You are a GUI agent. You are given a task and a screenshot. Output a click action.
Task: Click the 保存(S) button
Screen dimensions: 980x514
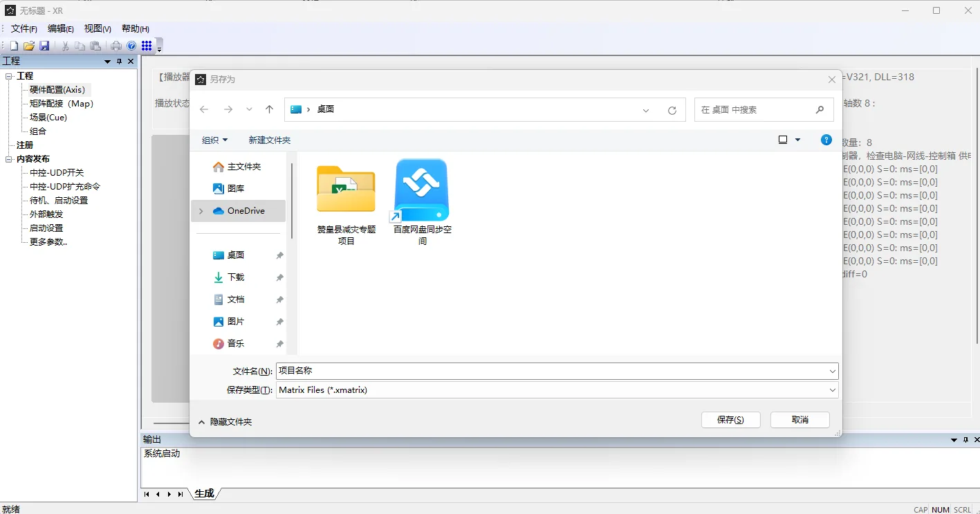(730, 420)
